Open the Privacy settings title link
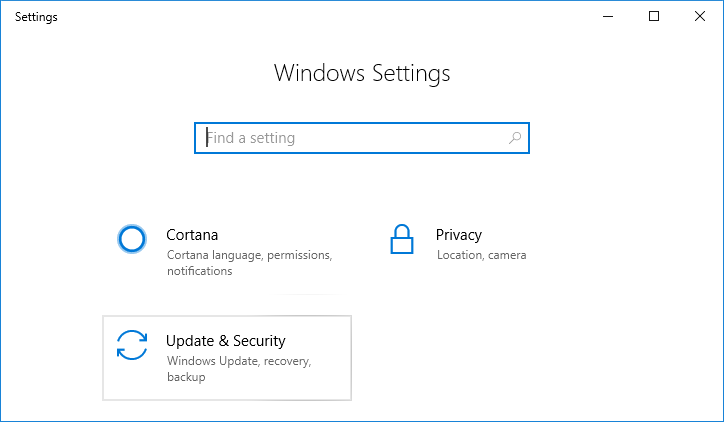Viewport: 724px width, 422px height. point(458,235)
